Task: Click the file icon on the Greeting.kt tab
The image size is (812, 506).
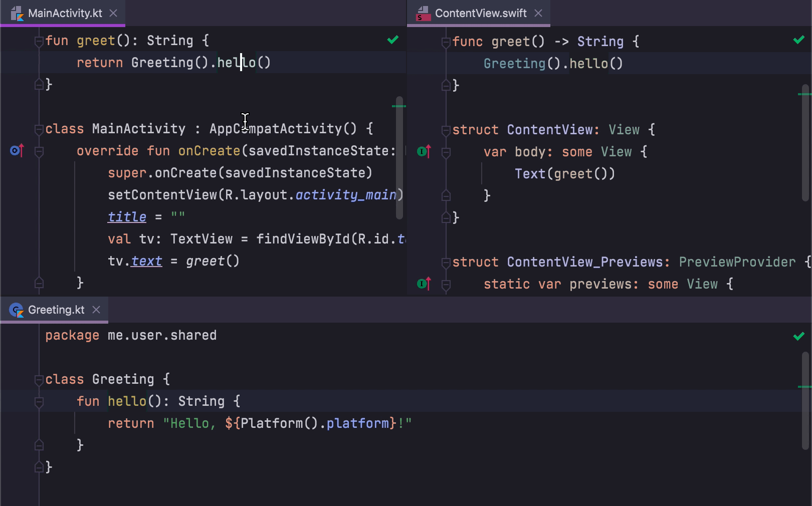Action: [17, 310]
